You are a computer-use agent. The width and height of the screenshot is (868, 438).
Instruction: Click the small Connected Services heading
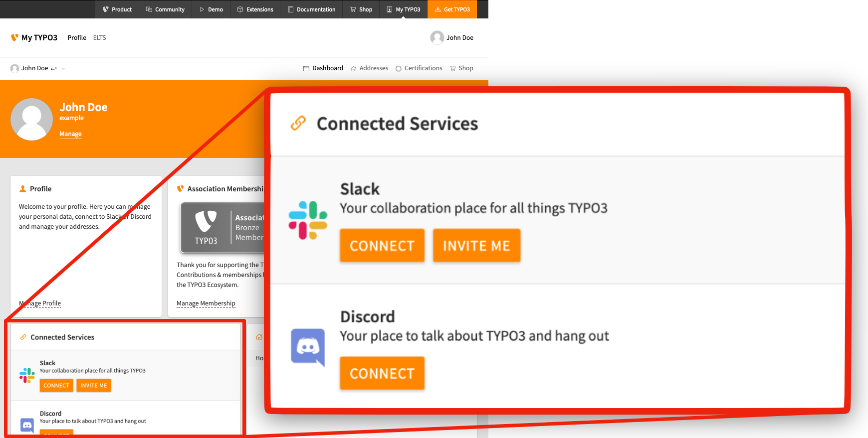click(62, 337)
